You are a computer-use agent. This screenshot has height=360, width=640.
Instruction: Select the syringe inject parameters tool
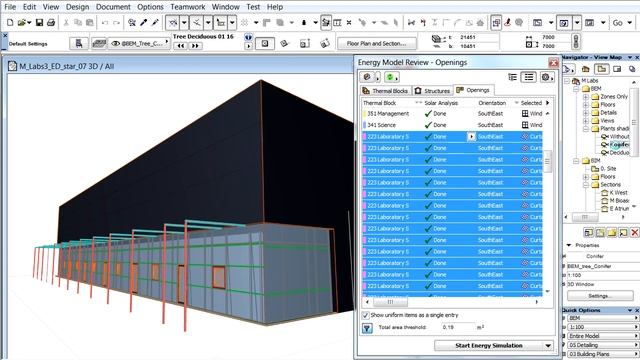tap(155, 23)
